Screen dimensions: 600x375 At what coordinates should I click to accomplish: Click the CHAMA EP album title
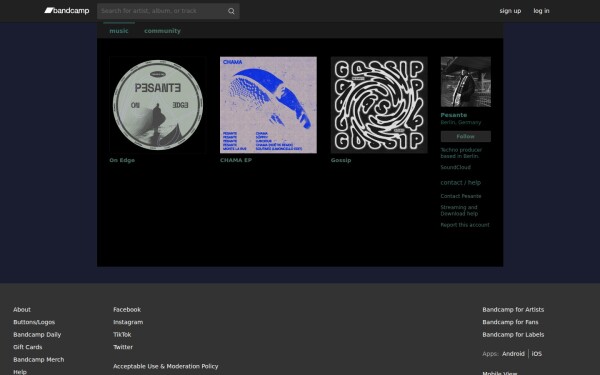pos(236,160)
